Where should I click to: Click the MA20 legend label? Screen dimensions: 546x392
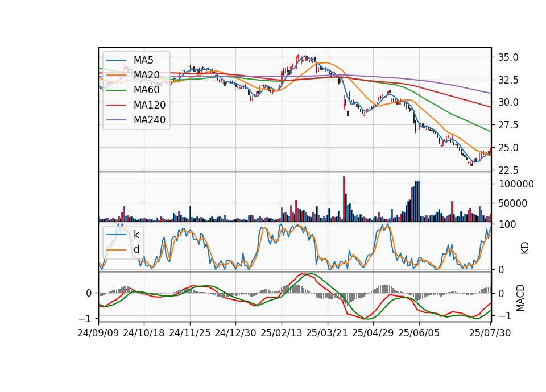pyautogui.click(x=147, y=75)
